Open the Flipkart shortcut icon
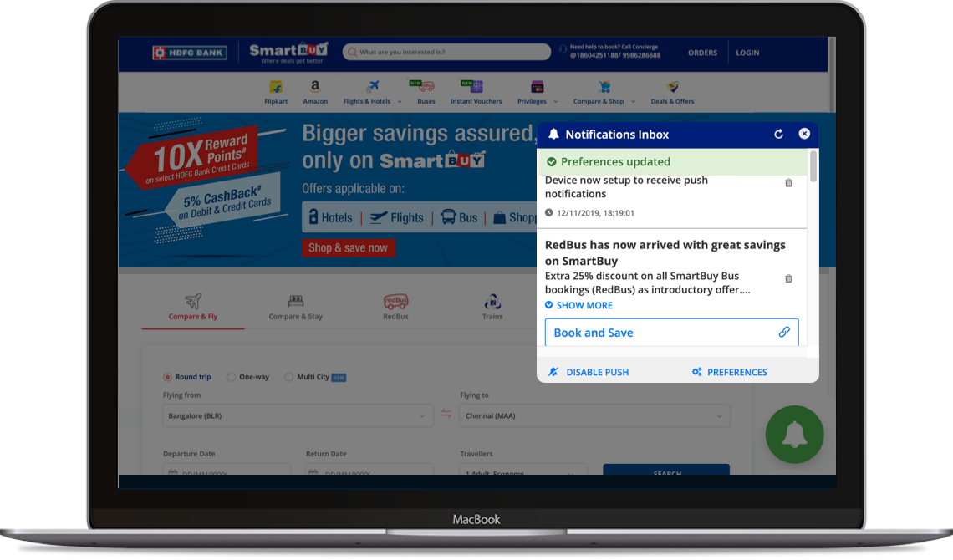 pos(276,87)
